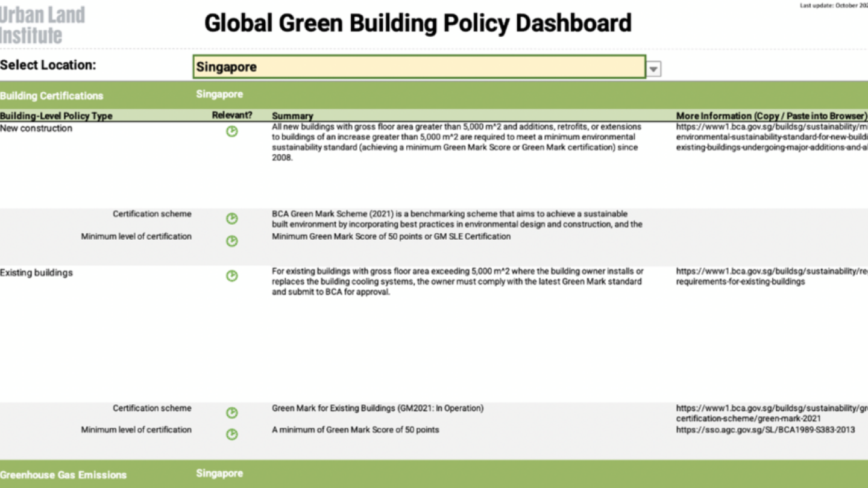The image size is (868, 488).
Task: Click the relevance icon for New construction
Action: coord(232,131)
